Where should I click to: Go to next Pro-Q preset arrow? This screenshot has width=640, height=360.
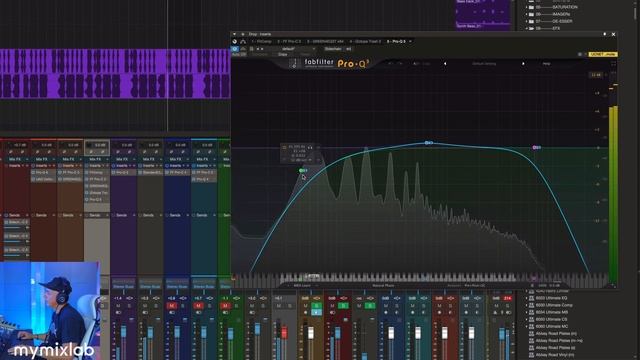pos(523,64)
